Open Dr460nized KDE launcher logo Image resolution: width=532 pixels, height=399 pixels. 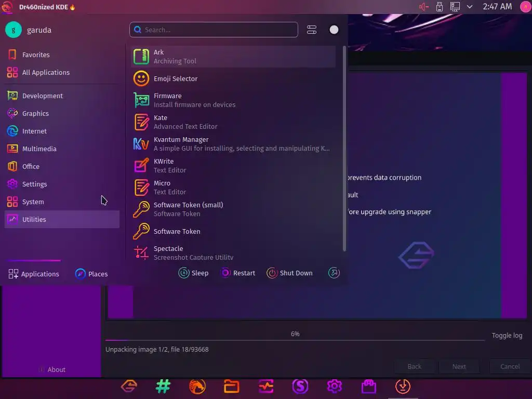click(x=7, y=7)
